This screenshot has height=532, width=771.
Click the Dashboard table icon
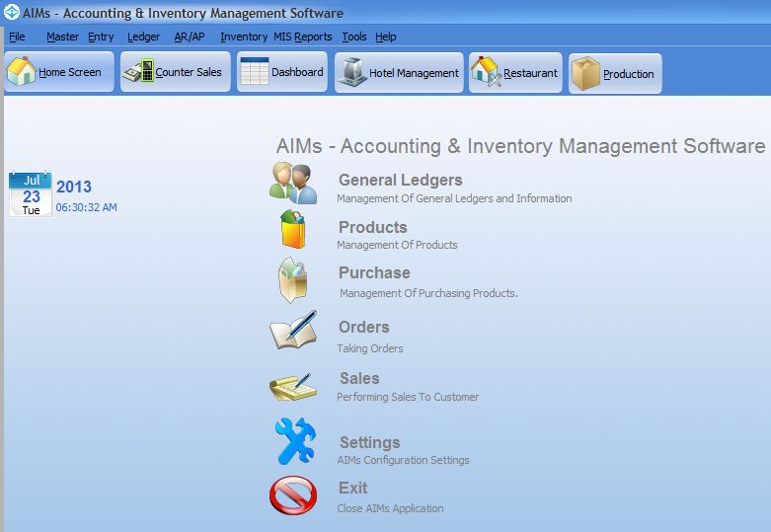pyautogui.click(x=255, y=71)
